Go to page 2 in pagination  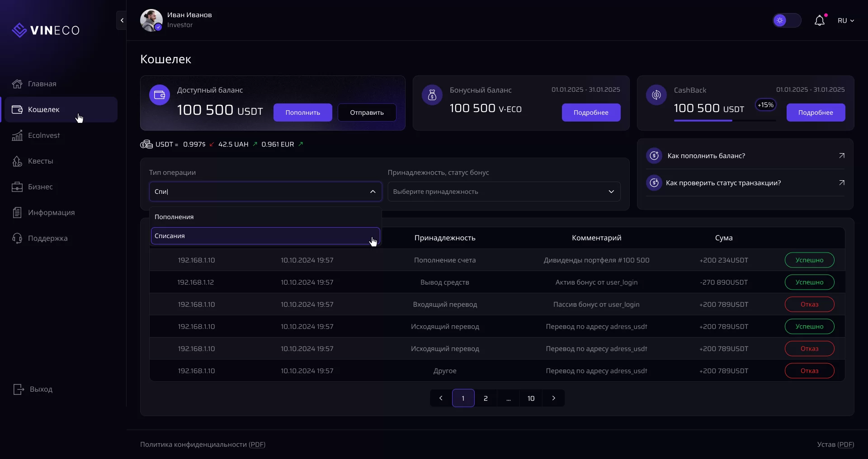point(486,398)
